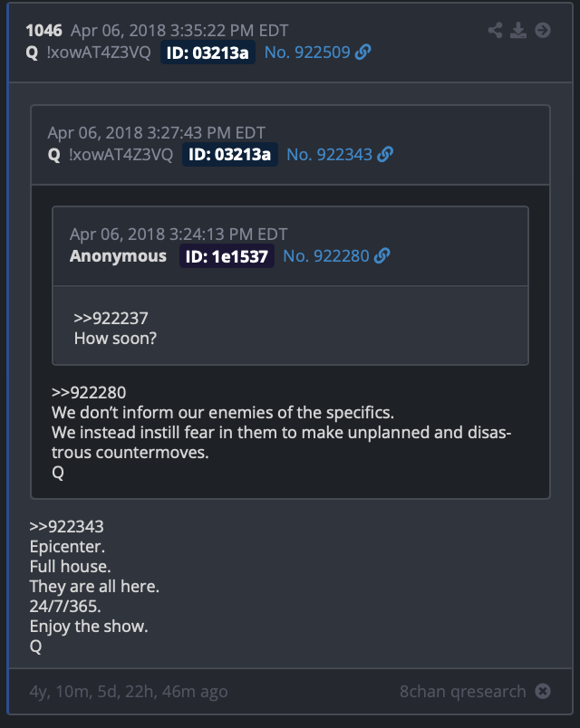This screenshot has width=580, height=728.
Task: Select the ID: 03213a badge in the top header
Action: [208, 52]
